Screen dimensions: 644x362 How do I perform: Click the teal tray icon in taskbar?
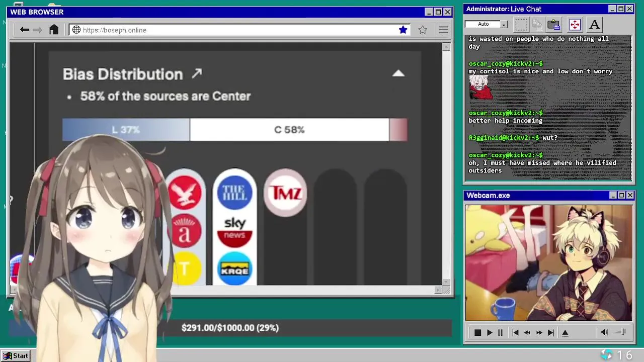(607, 355)
